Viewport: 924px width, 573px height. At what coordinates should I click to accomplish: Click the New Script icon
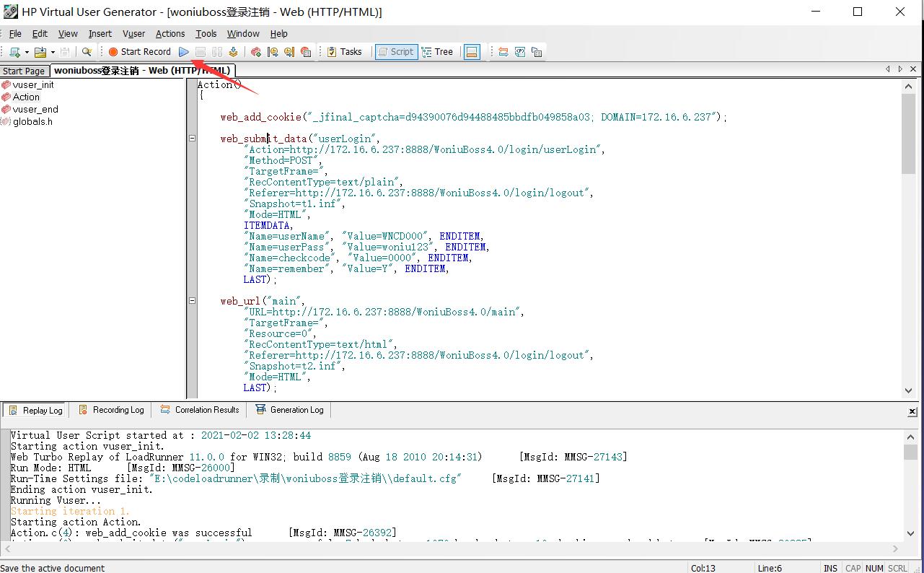pos(14,52)
